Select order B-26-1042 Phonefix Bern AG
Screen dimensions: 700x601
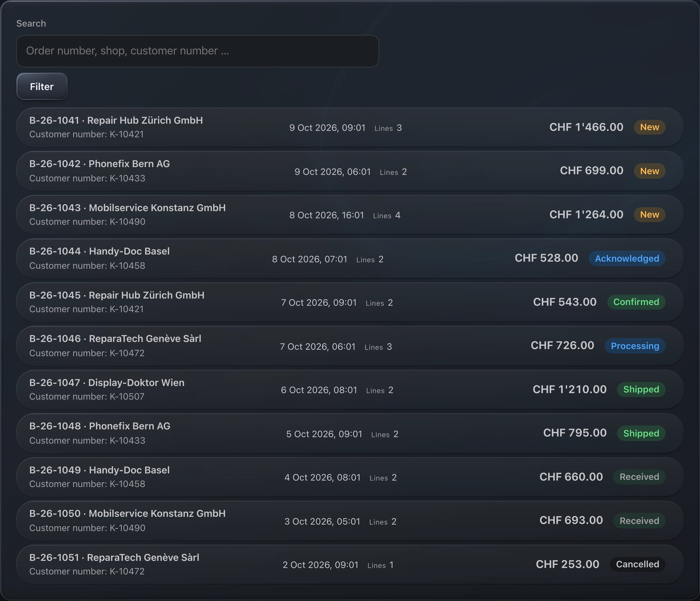(x=350, y=171)
